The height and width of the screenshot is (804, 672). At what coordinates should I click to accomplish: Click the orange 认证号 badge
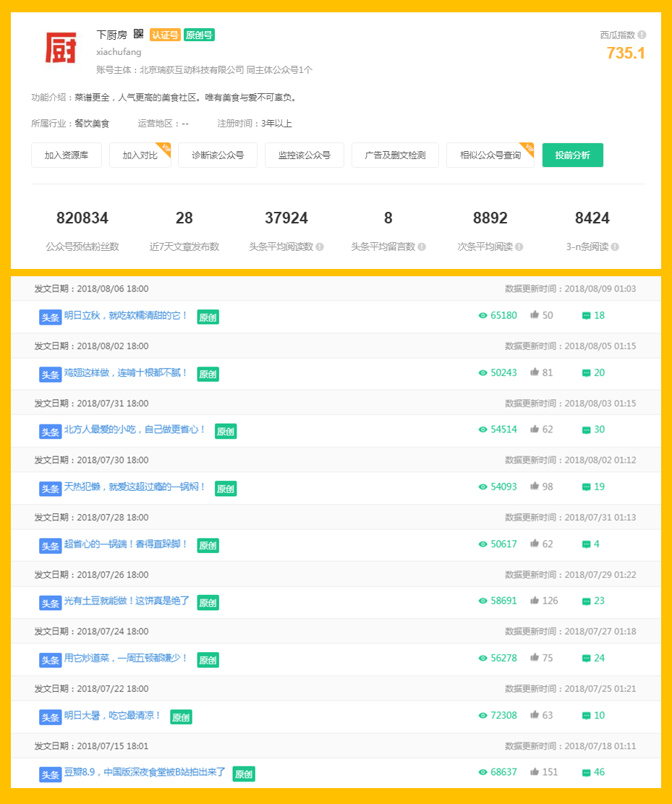(x=165, y=35)
